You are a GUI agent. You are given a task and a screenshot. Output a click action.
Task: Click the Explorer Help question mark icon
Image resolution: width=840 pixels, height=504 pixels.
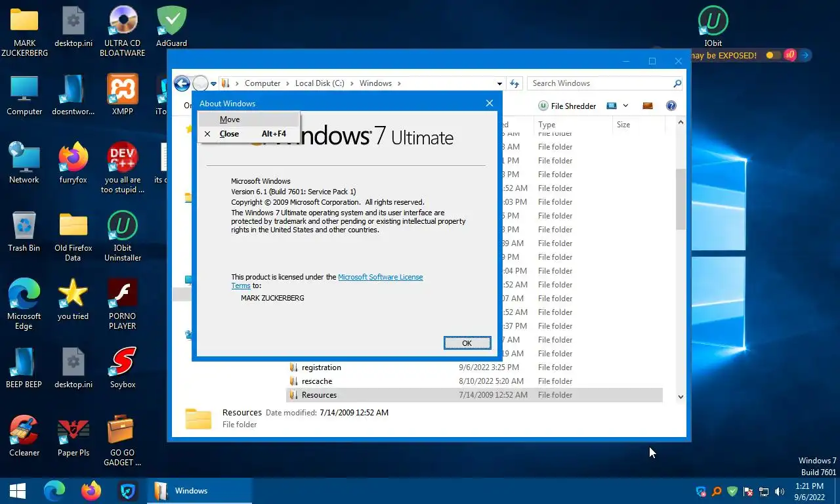[x=671, y=106]
